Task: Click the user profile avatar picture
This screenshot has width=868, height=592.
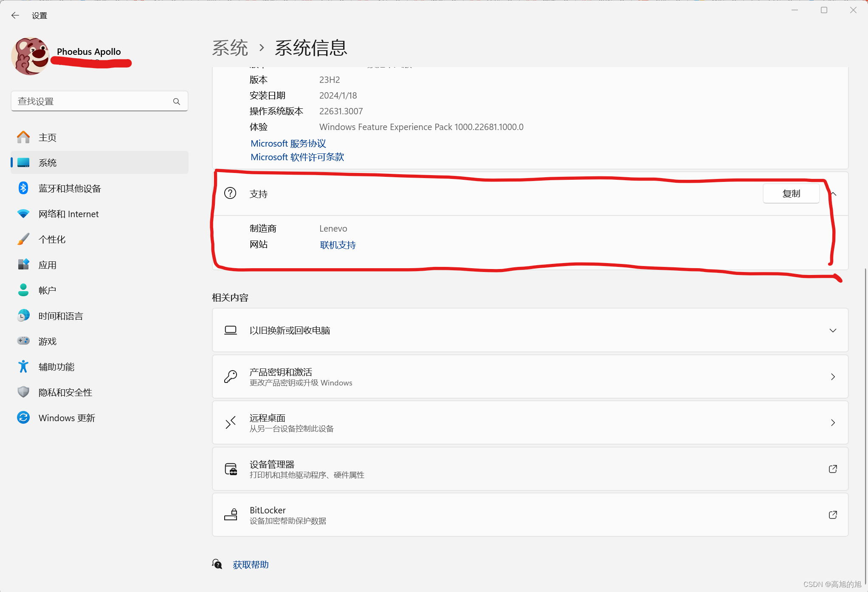Action: [30, 56]
